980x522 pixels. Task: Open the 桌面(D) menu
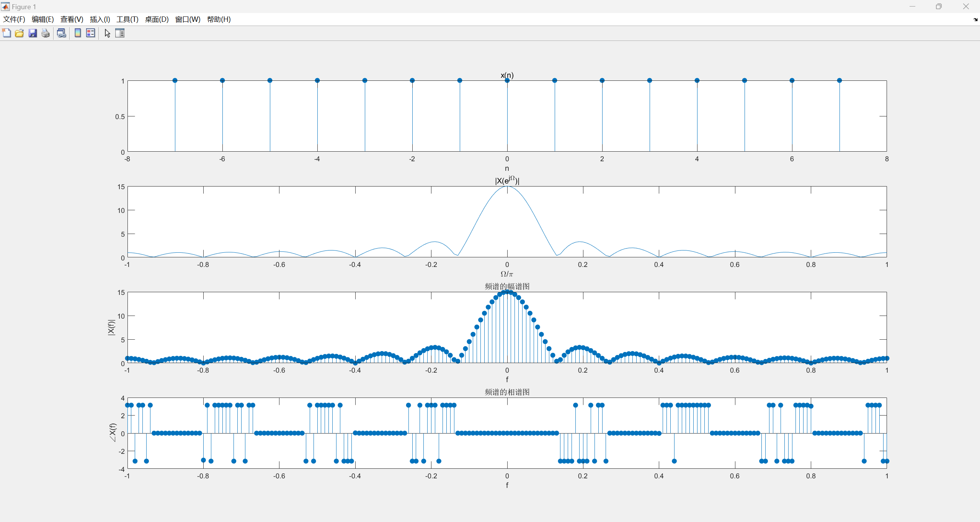coord(157,20)
